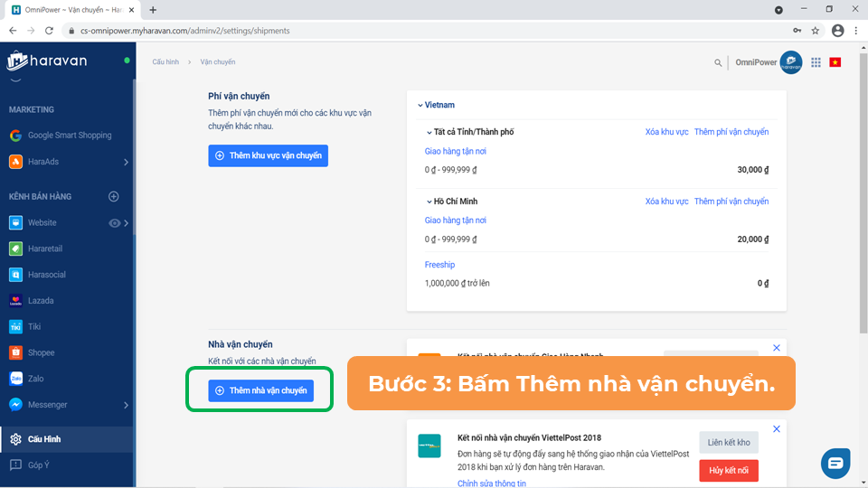Viewport: 868px width, 488px height.
Task: Click Thêm khu vực vận chuyển button
Action: pyautogui.click(x=268, y=155)
